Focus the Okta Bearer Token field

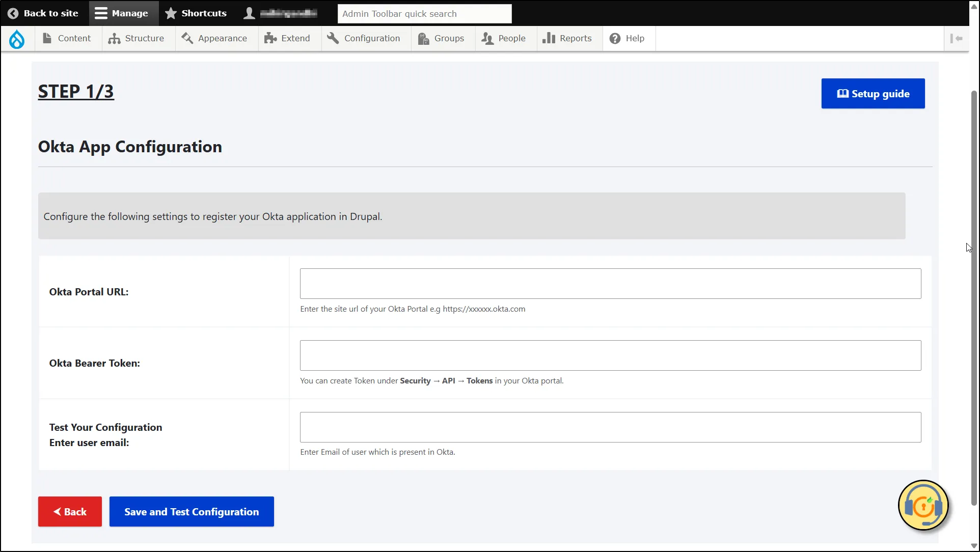point(610,355)
